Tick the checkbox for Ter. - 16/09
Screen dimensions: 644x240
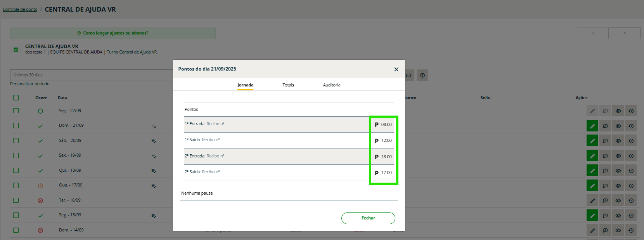[16, 200]
